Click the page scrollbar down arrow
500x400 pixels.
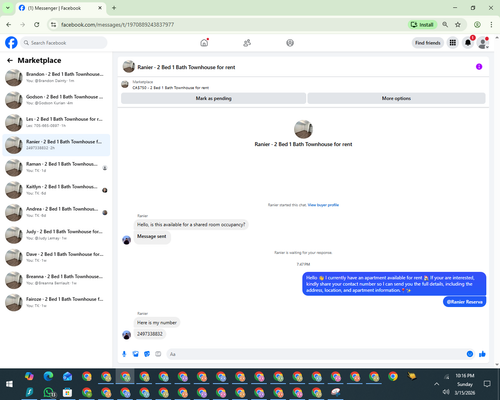pos(497,365)
